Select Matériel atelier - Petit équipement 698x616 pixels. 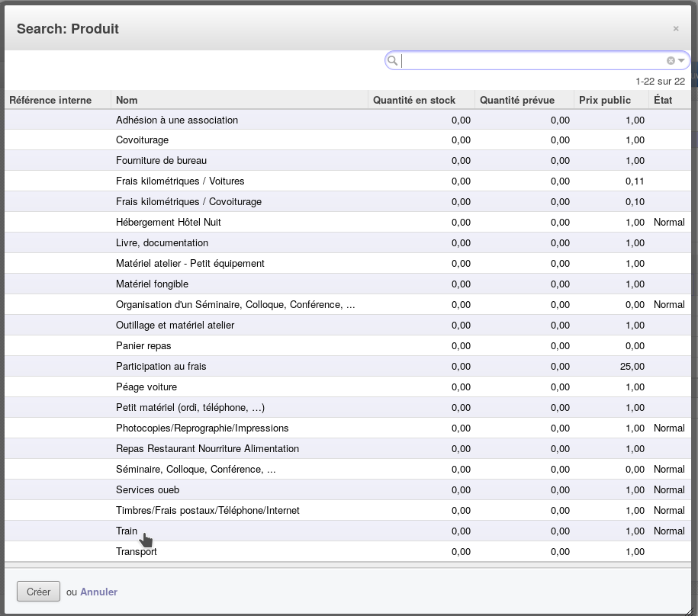pyautogui.click(x=348, y=263)
